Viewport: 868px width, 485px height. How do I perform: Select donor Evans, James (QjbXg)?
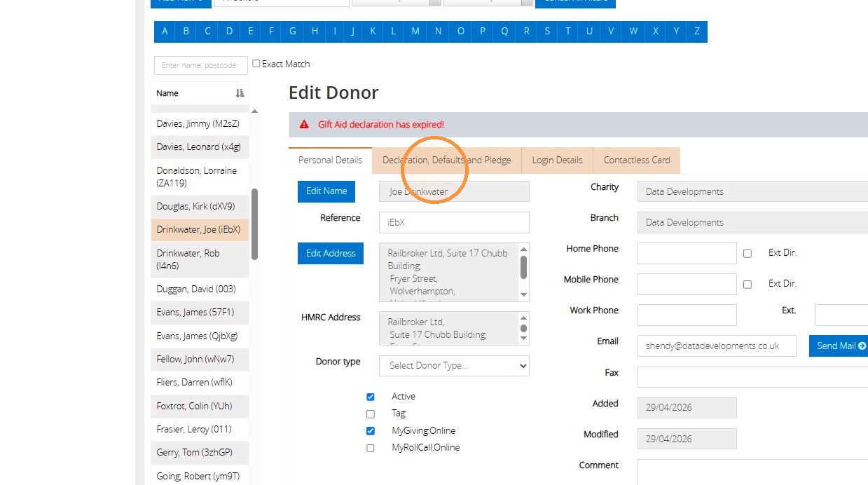click(200, 336)
